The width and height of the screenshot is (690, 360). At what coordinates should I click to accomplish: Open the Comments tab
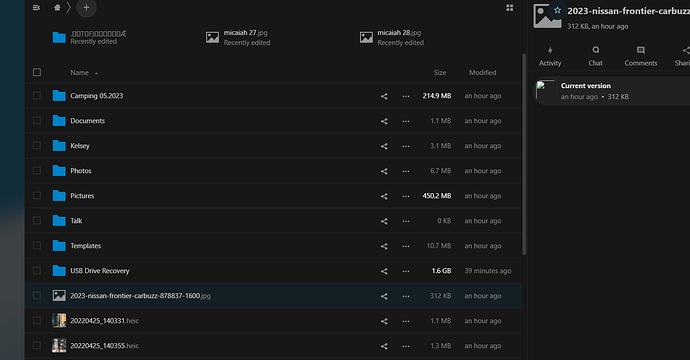pyautogui.click(x=641, y=56)
